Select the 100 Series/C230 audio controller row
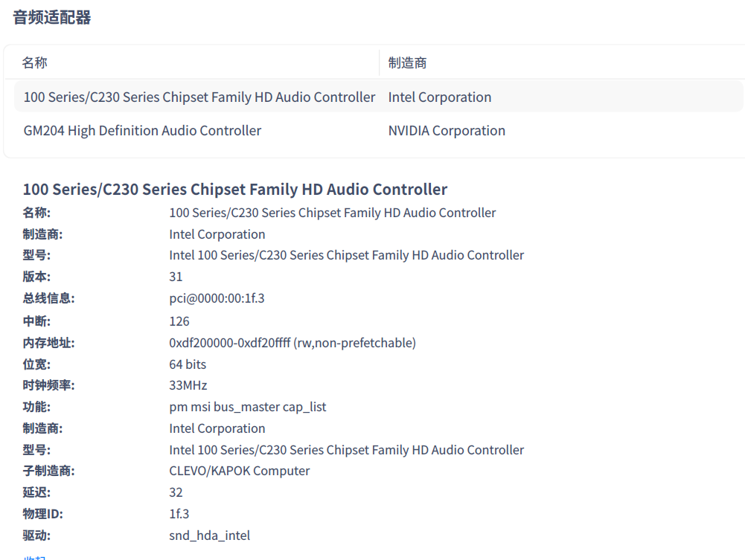Image resolution: width=745 pixels, height=560 pixels. (199, 97)
